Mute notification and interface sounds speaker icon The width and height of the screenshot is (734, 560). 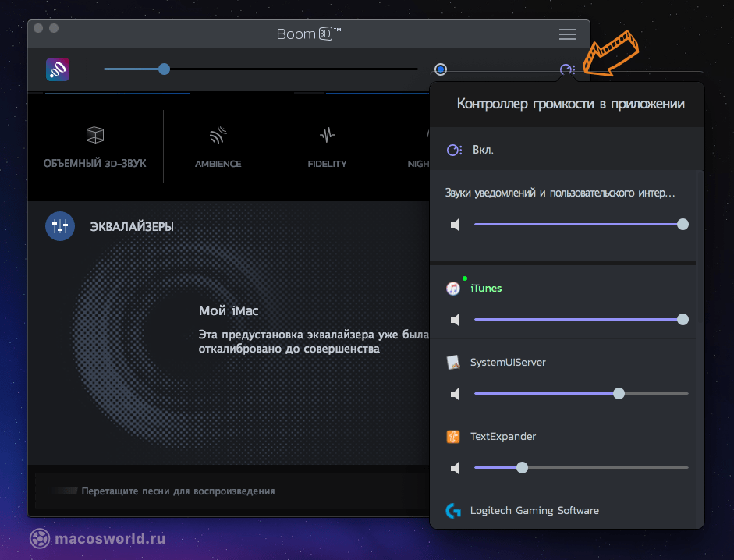455,225
